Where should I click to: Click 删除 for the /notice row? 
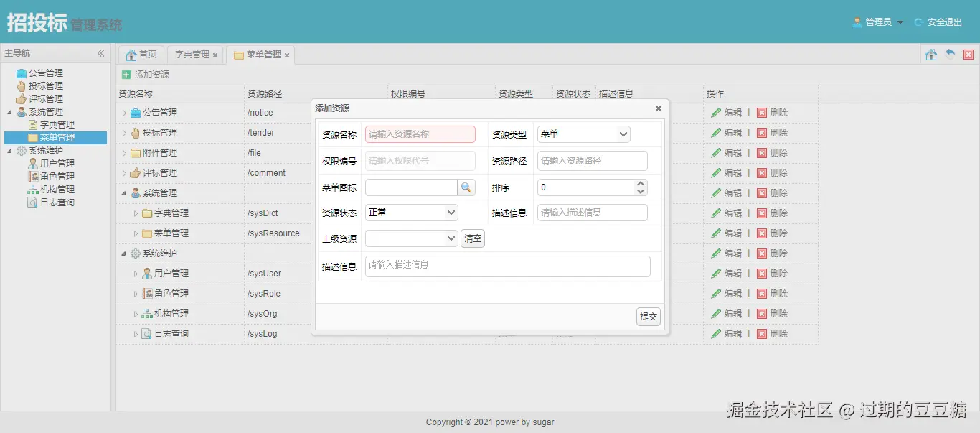point(773,113)
